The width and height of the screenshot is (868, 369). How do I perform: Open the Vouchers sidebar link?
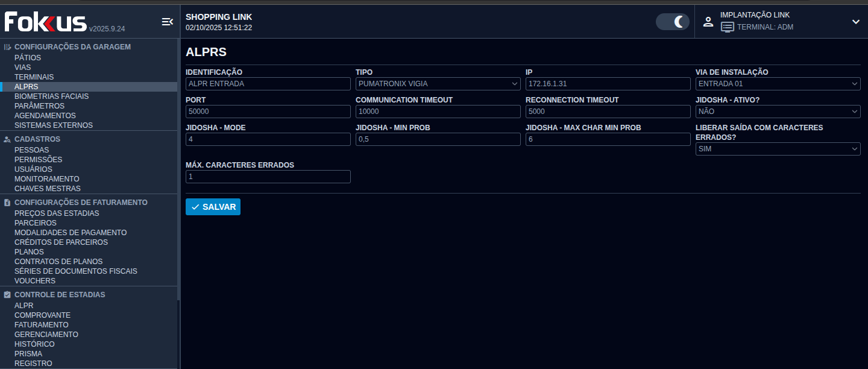coord(35,281)
